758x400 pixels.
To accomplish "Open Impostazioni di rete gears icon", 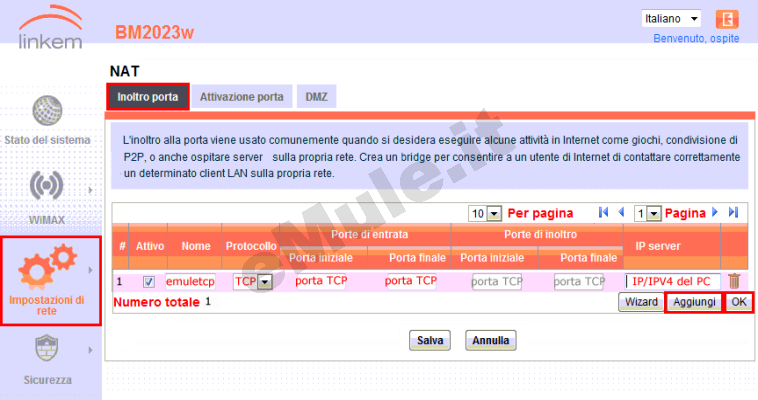I will (x=47, y=266).
